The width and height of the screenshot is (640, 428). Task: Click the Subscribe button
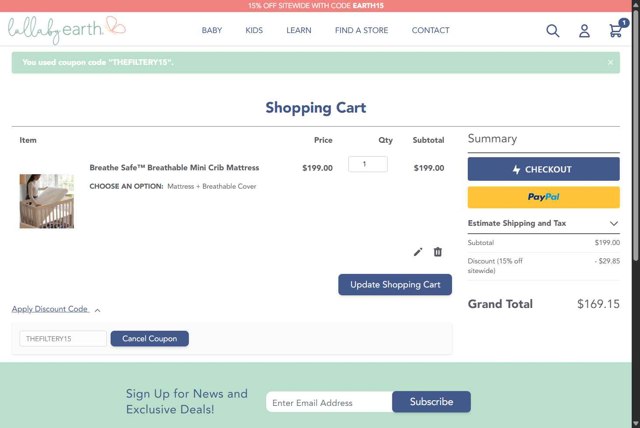tap(431, 402)
